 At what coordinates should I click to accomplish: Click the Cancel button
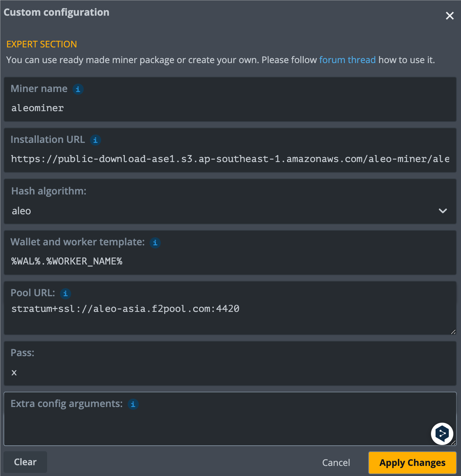[x=336, y=463]
